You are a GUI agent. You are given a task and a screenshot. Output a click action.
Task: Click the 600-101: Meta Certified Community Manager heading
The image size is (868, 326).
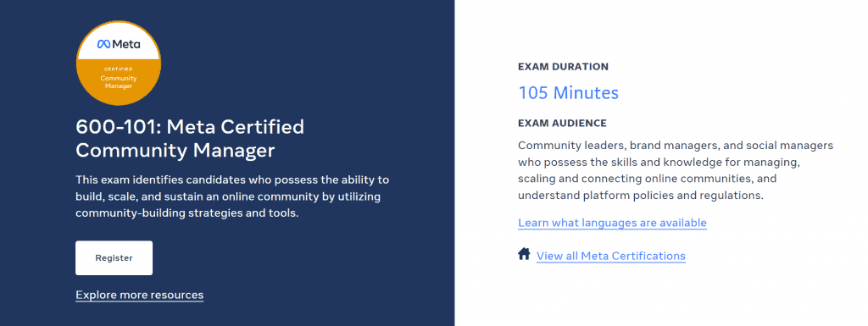pyautogui.click(x=190, y=138)
